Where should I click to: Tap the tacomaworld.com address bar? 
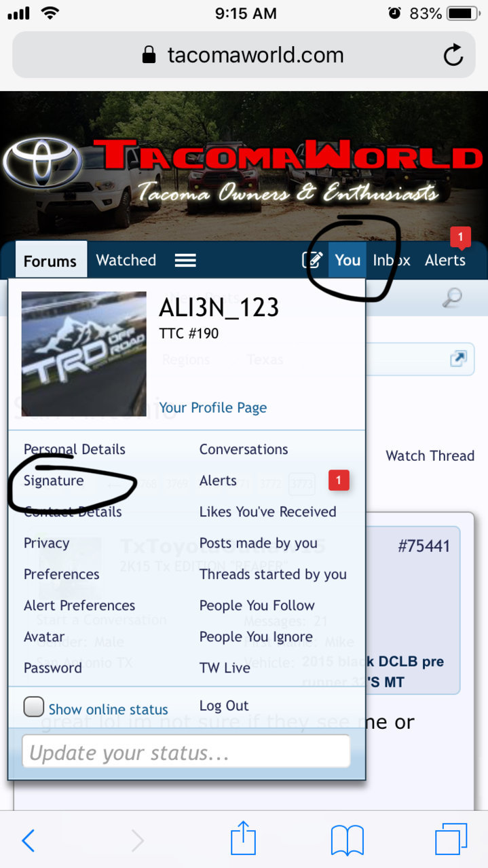243,55
